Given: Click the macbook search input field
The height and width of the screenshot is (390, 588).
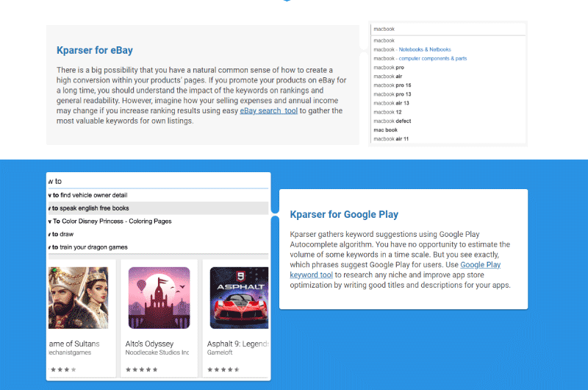Looking at the screenshot, I should 448,29.
